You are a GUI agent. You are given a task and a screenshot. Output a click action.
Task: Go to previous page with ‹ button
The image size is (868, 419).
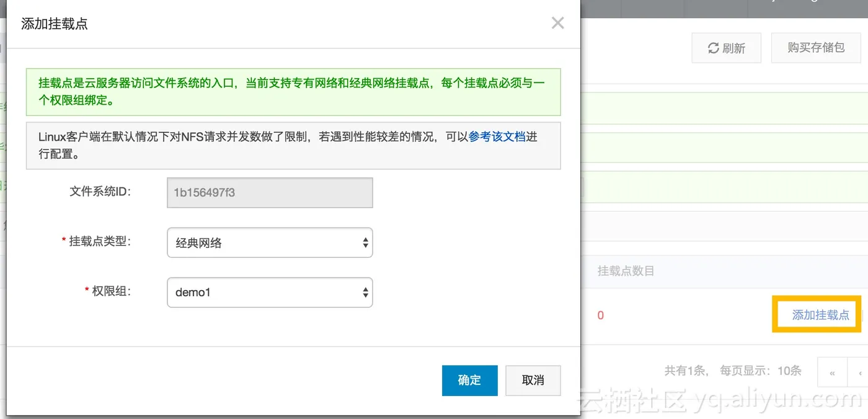tap(859, 373)
